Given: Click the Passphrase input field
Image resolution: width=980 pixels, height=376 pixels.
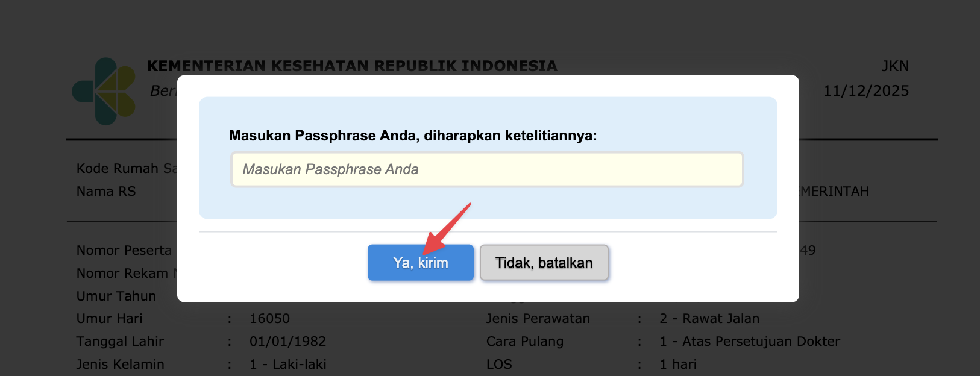Looking at the screenshot, I should [x=487, y=169].
